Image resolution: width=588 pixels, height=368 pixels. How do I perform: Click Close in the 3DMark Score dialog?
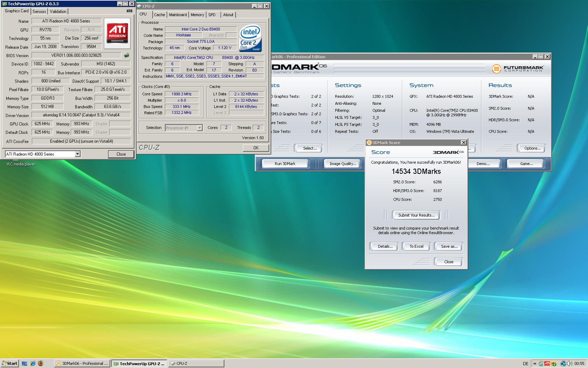click(x=449, y=262)
